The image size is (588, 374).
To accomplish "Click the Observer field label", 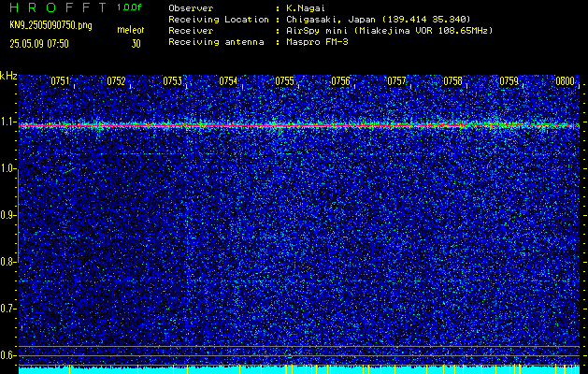I will tap(190, 8).
